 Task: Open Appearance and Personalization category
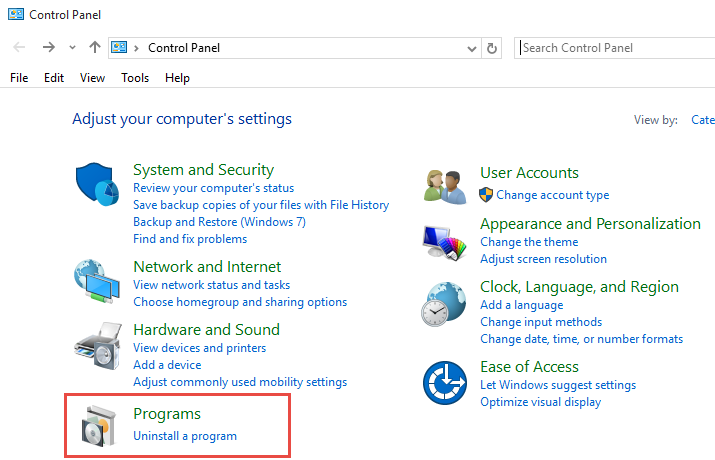coord(590,224)
